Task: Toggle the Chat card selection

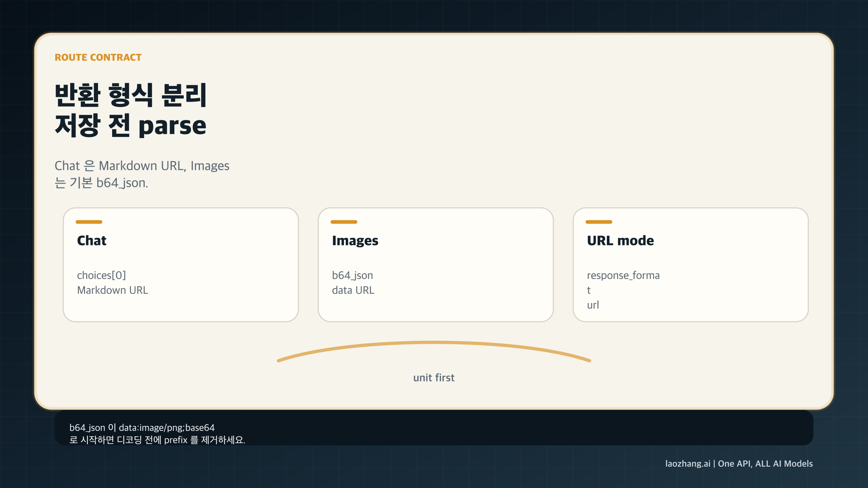Action: tap(181, 264)
